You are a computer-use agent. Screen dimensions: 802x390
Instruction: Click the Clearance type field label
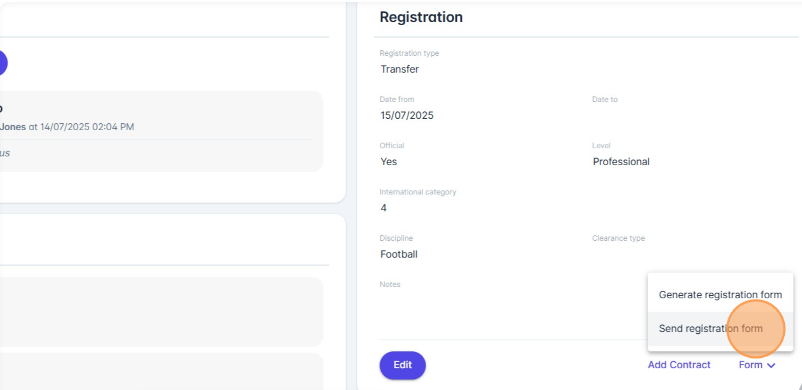pyautogui.click(x=618, y=238)
